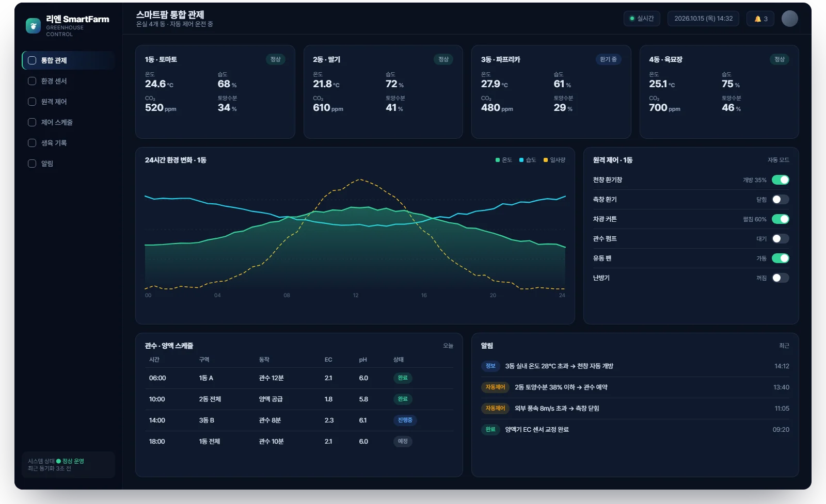Click the 진행중 status in the 14:00 row
This screenshot has width=826, height=504.
tap(405, 420)
